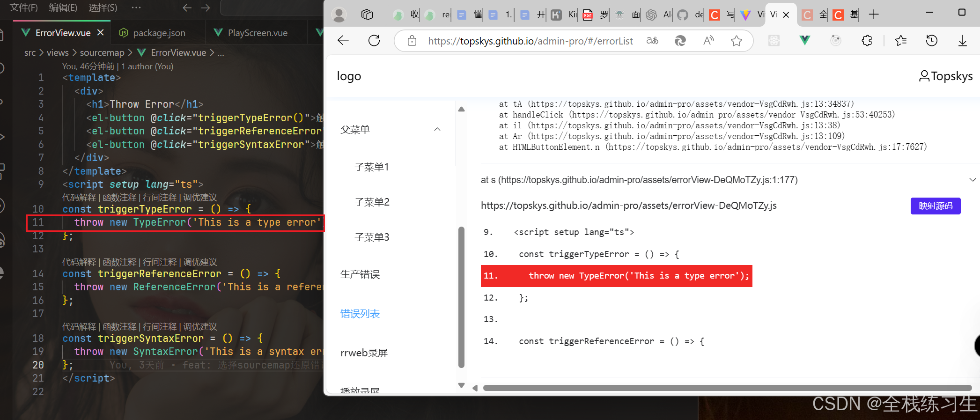This screenshot has height=420, width=980.
Task: Click 'src' in VS Code breadcrumb
Action: point(30,52)
